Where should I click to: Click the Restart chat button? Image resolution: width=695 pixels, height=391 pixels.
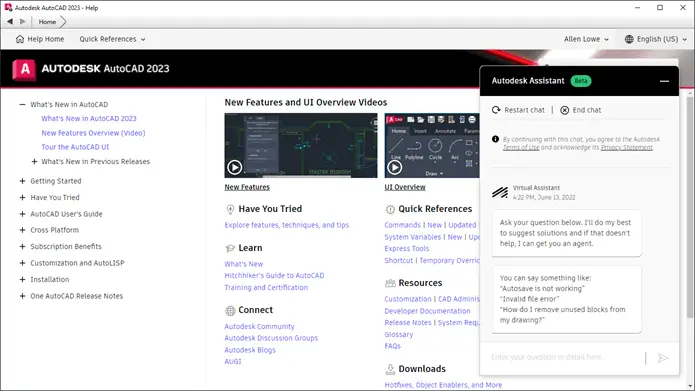(x=518, y=110)
